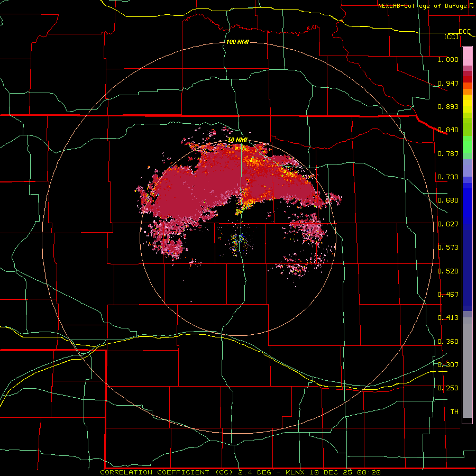Click the 0.360 legend value
Image resolution: width=476 pixels, height=476 pixels.
pyautogui.click(x=448, y=342)
